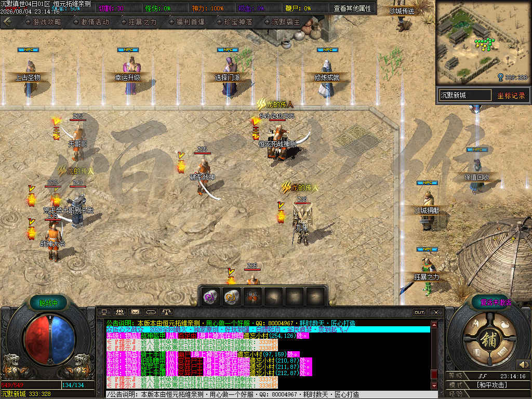Talk to the 保值回收 NPC
The width and height of the screenshot is (532, 399).
(x=477, y=177)
